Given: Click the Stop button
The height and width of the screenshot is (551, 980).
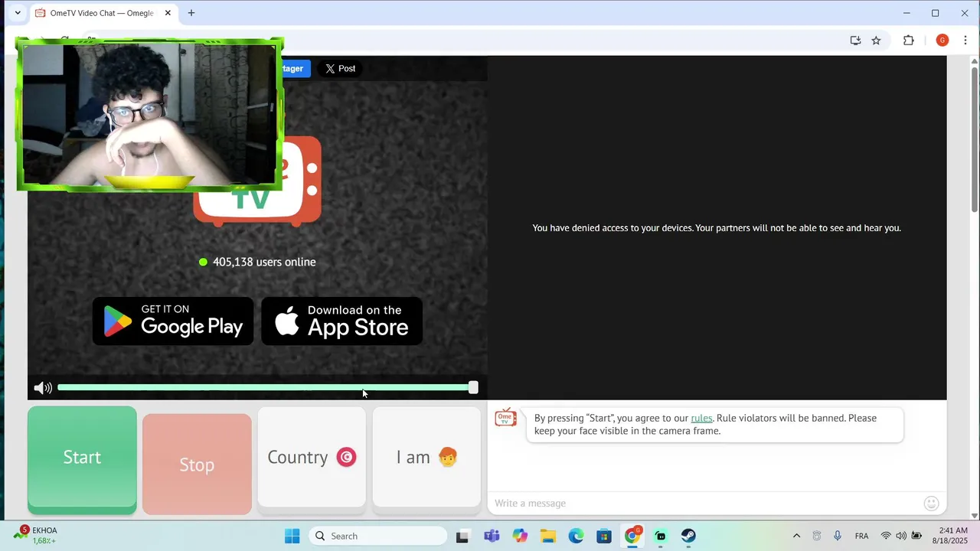Looking at the screenshot, I should coord(197,465).
